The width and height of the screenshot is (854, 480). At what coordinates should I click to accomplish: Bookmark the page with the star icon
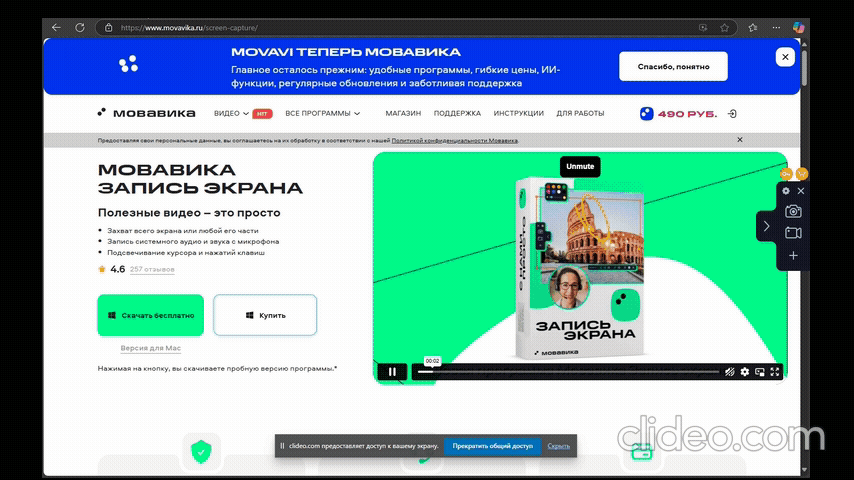(x=724, y=27)
